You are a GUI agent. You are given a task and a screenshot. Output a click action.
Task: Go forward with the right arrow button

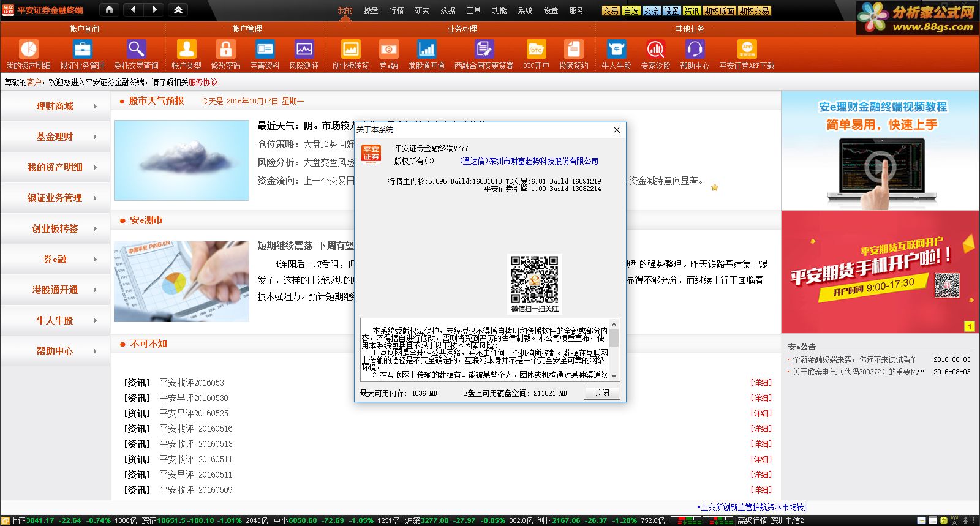click(154, 10)
